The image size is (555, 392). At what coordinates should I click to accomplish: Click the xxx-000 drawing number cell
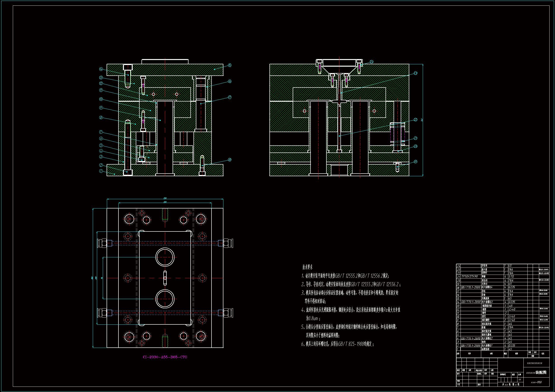pyautogui.click(x=536, y=382)
